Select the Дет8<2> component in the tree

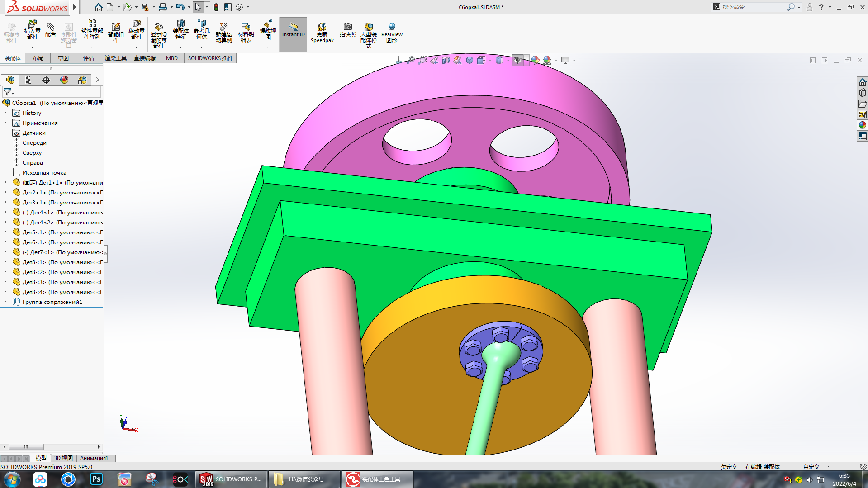coord(34,272)
